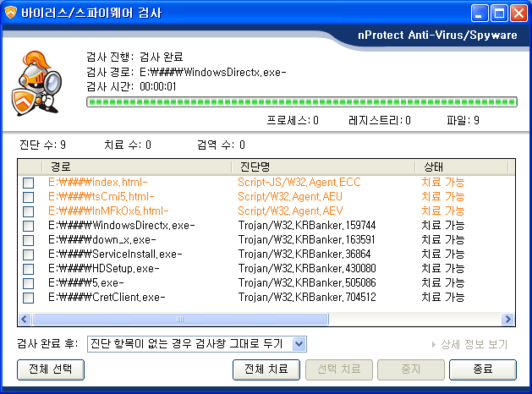Select Trojan/W32.KRBanker.163591 entry
Screen dimensions: 532x394
tap(306, 240)
